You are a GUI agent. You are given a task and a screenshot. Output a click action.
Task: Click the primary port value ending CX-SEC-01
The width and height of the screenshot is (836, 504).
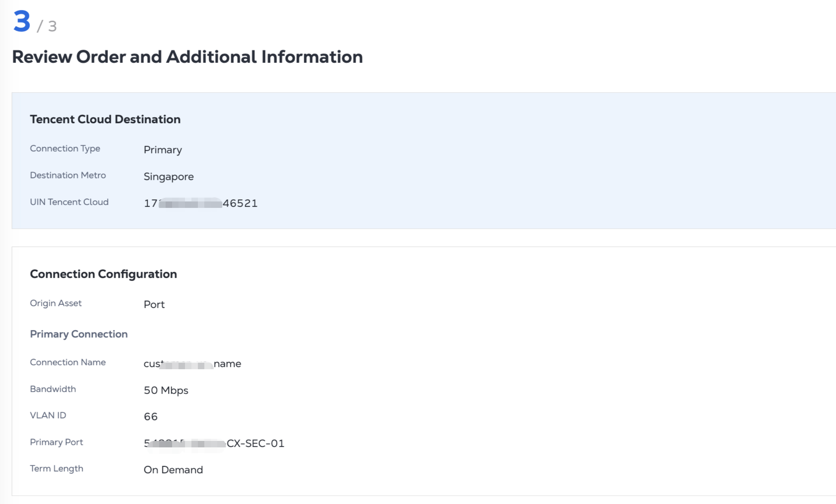214,443
